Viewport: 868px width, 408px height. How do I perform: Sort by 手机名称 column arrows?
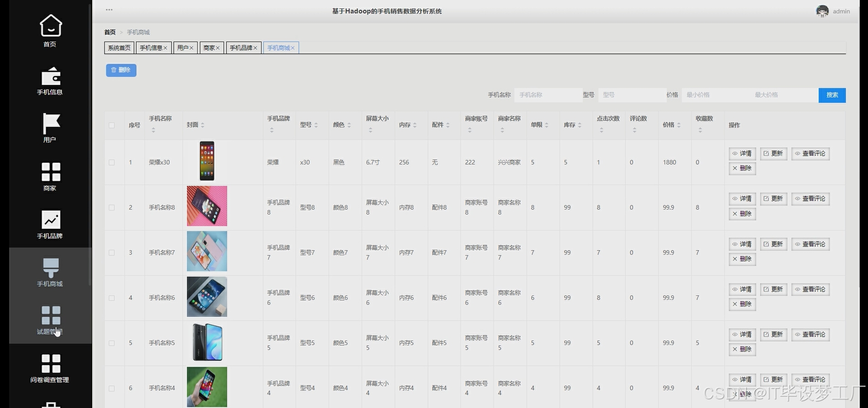153,130
